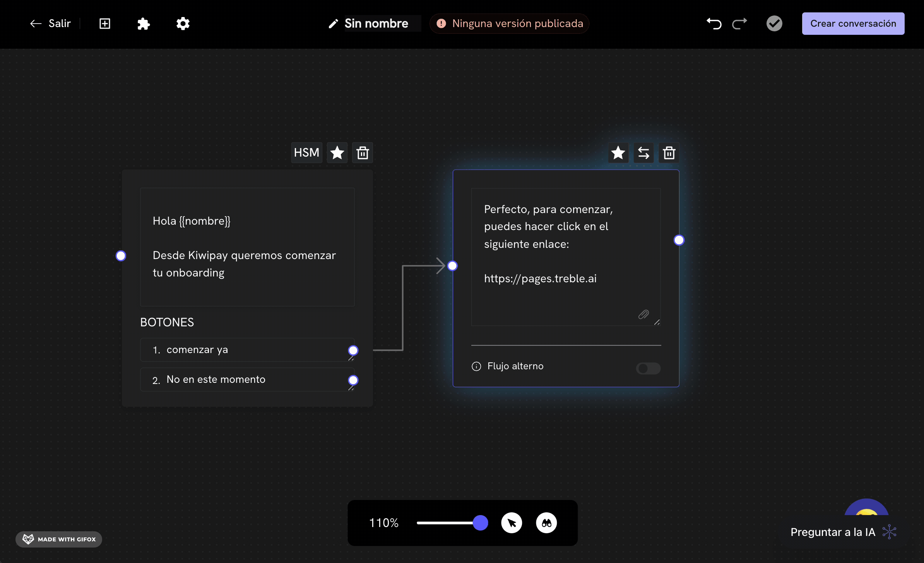The height and width of the screenshot is (563, 924).
Task: Click swap arrows icon on selected node
Action: pyautogui.click(x=643, y=153)
